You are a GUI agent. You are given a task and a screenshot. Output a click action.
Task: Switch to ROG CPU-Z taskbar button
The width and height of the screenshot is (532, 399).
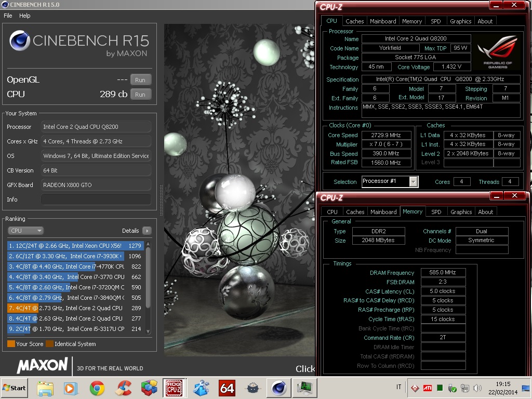[175, 388]
